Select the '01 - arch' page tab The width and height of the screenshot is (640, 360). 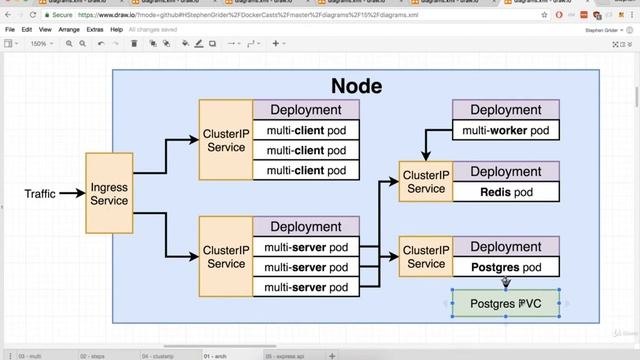coord(215,356)
